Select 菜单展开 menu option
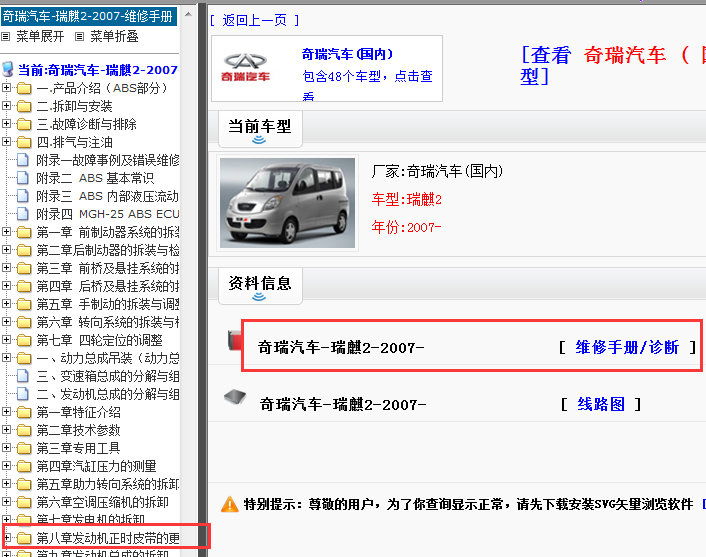Screen dimensions: 706x557 [x=40, y=36]
